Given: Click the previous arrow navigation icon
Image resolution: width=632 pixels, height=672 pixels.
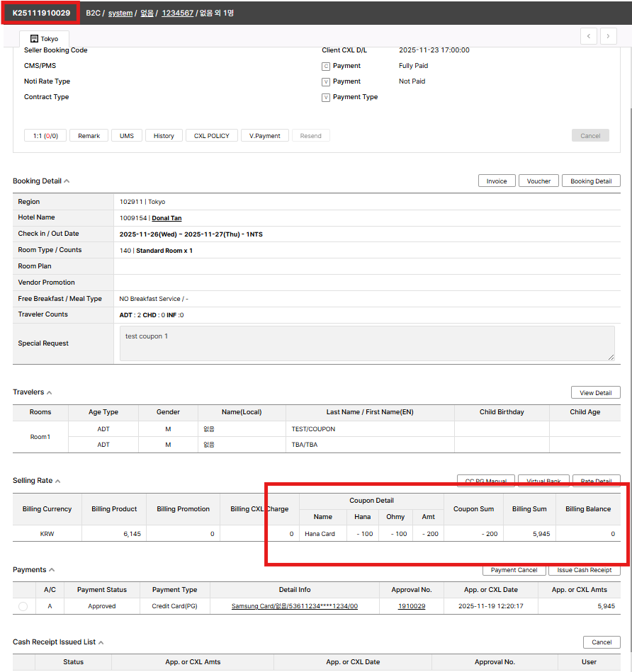Looking at the screenshot, I should pos(588,36).
